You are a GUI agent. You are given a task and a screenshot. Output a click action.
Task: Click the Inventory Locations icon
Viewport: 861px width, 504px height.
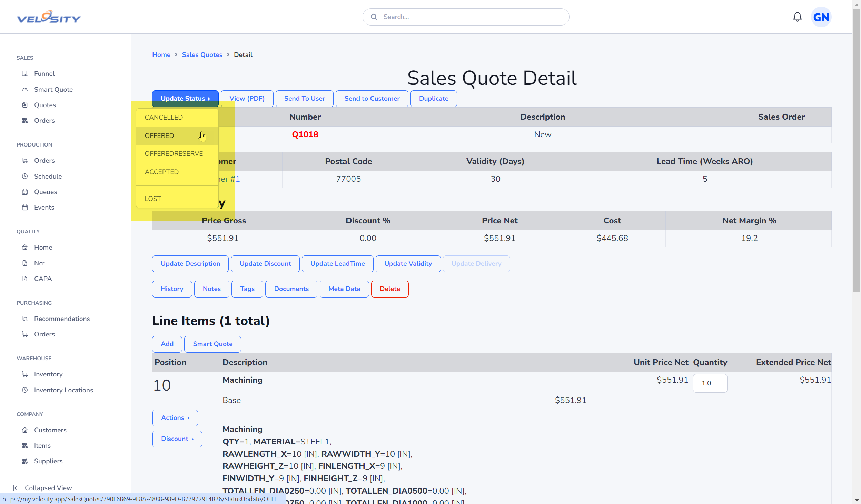[x=25, y=390]
